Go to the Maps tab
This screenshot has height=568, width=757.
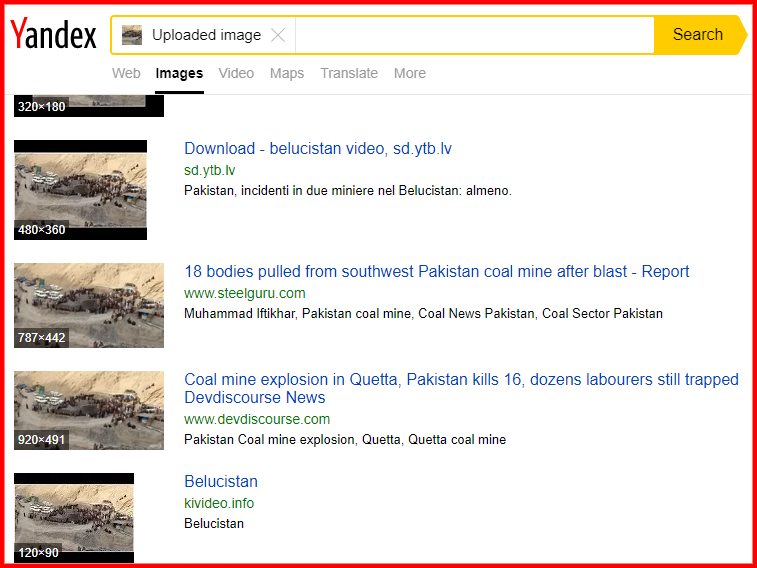(x=287, y=73)
